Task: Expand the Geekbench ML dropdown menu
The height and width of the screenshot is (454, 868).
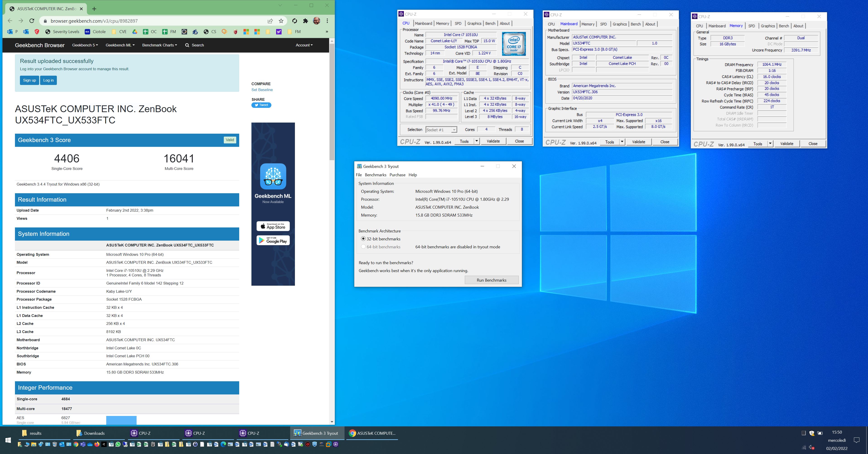Action: pyautogui.click(x=120, y=45)
